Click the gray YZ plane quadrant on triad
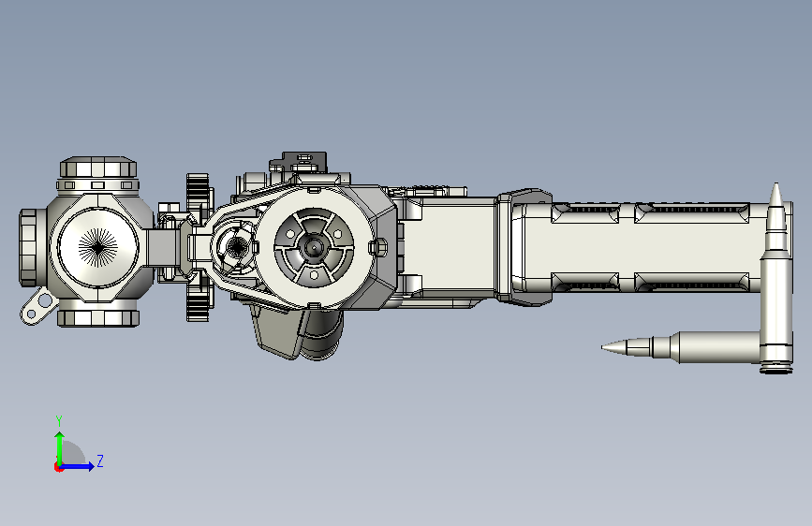This screenshot has height=526, width=812. click(72, 453)
